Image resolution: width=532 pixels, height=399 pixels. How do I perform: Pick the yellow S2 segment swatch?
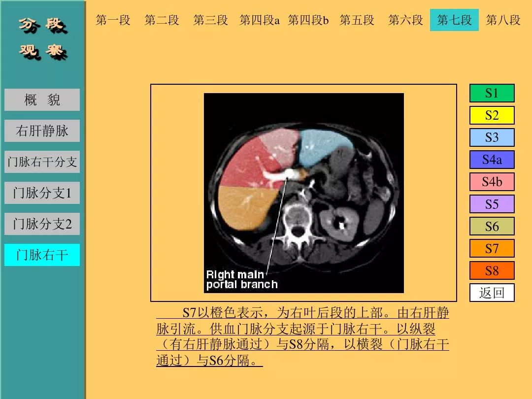[492, 115]
